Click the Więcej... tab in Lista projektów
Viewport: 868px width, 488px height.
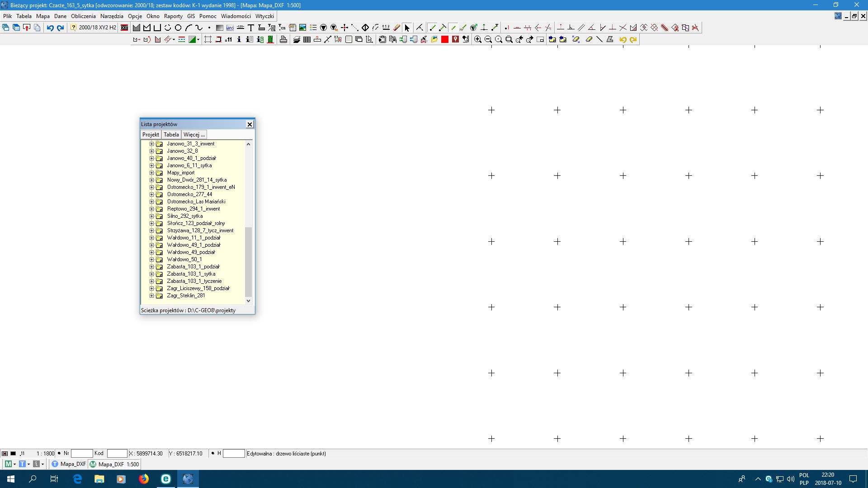click(x=194, y=134)
